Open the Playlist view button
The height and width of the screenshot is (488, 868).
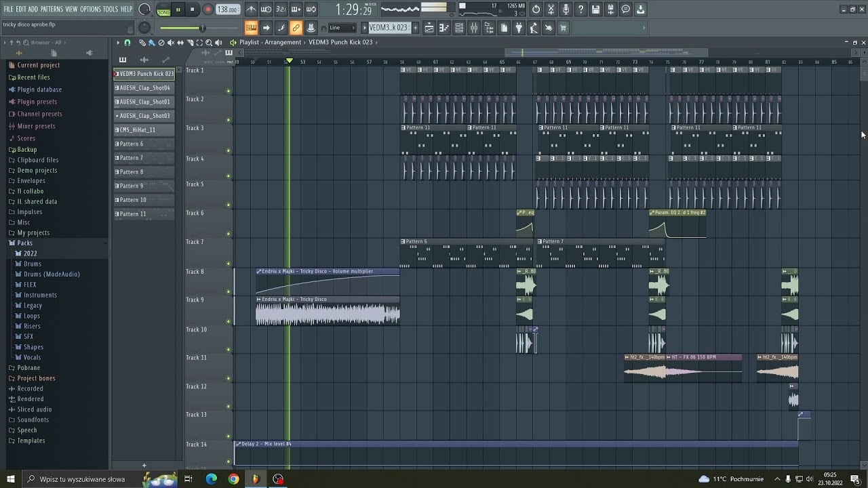coord(429,28)
